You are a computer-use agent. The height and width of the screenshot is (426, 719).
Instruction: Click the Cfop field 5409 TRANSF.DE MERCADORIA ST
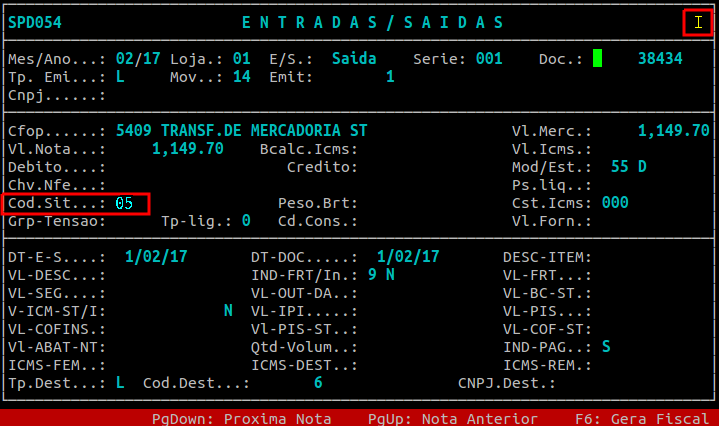241,131
